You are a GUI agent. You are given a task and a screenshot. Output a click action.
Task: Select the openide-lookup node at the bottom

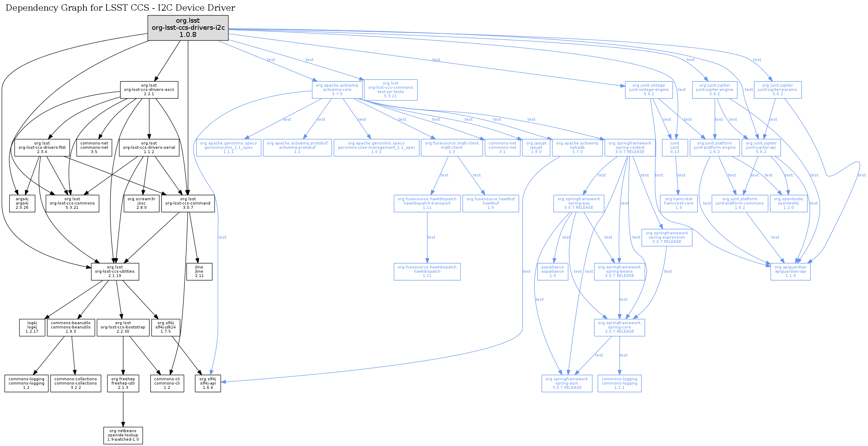point(123,435)
